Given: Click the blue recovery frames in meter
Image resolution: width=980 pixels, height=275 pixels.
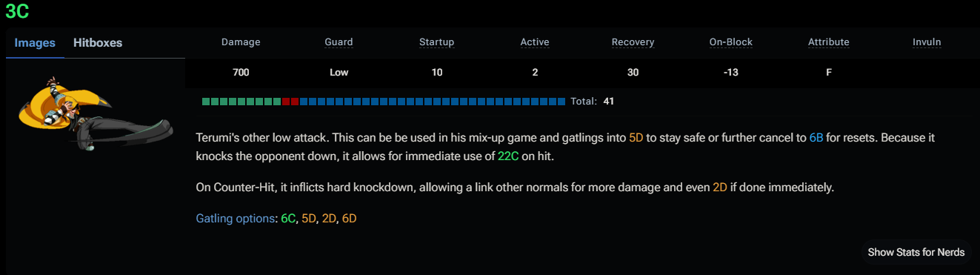Looking at the screenshot, I should [433, 101].
